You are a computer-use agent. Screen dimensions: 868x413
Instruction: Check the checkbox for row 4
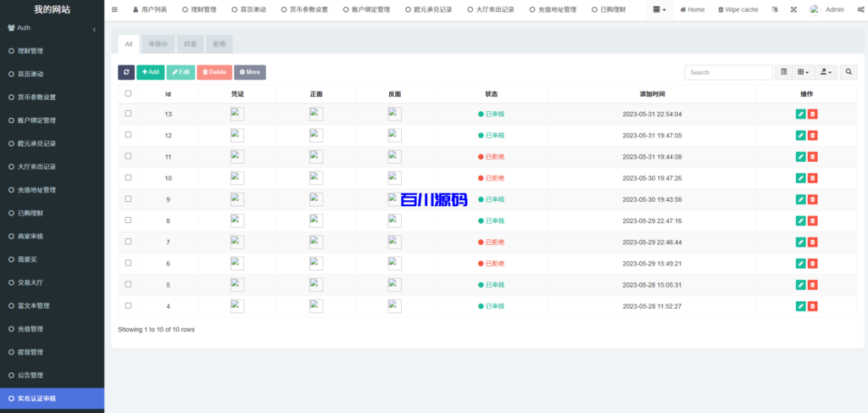[129, 305]
